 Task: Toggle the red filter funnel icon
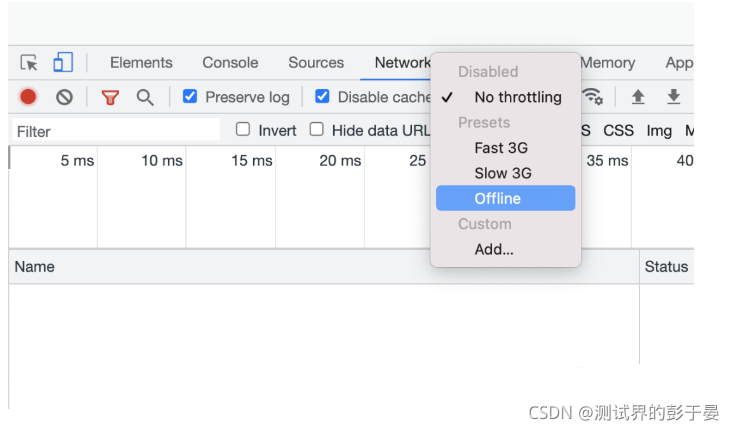[110, 97]
